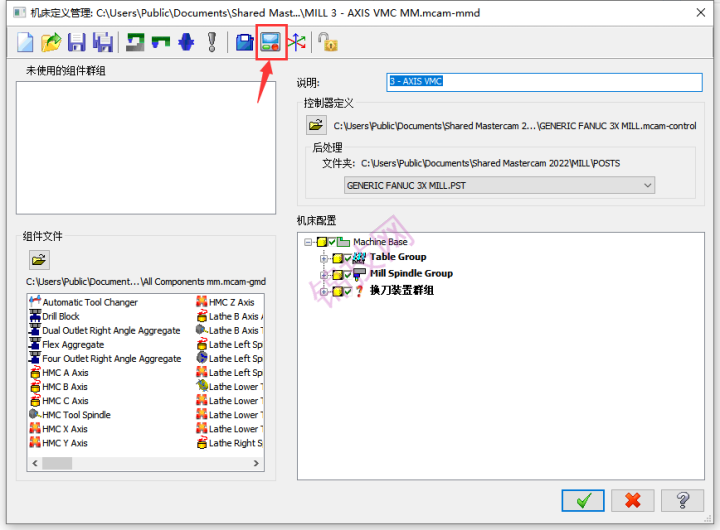Browse for component file folder button
The height and width of the screenshot is (530, 720).
(39, 260)
